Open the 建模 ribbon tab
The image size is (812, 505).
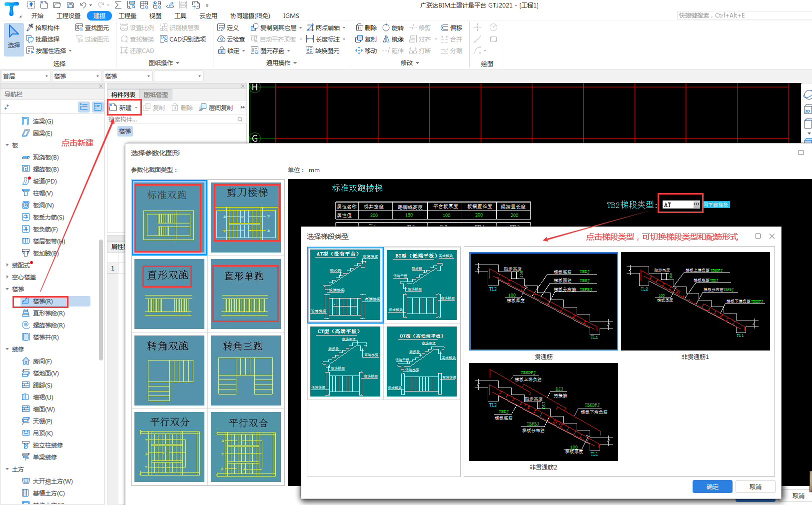tap(99, 15)
